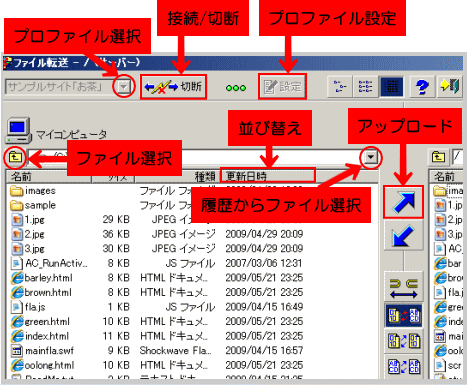Click the fla.js script file icon
Viewport: 467px width, 385px height.
17,307
